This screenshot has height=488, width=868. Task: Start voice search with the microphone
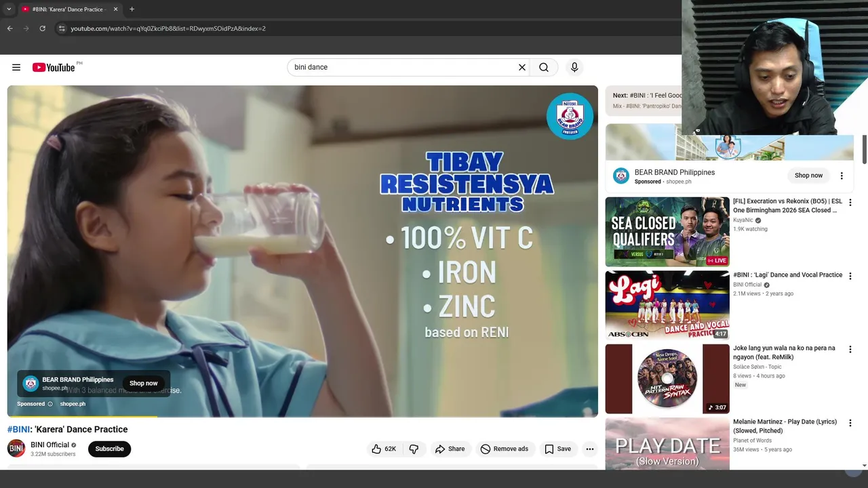(574, 67)
